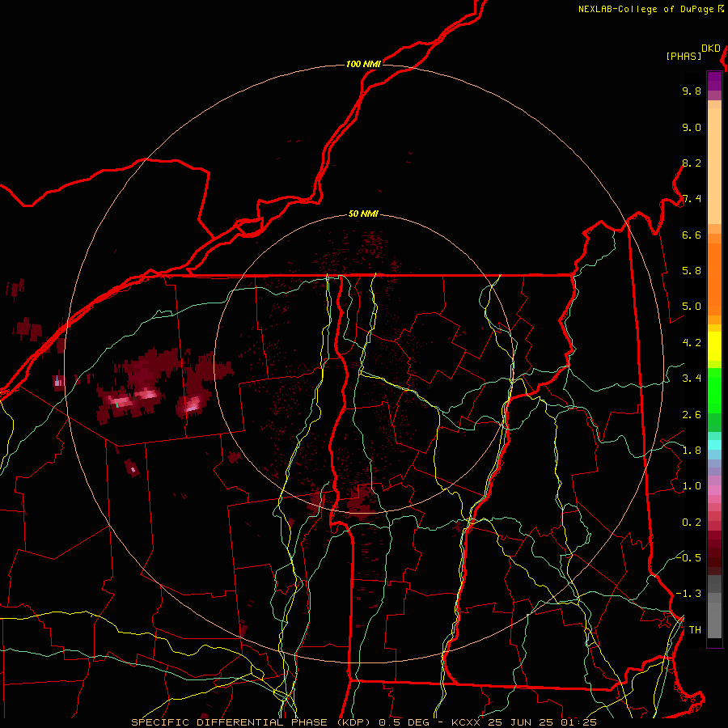This screenshot has width=728, height=728.
Task: Click the 25 JUN 25 01:25 timestamp
Action: coord(542,722)
